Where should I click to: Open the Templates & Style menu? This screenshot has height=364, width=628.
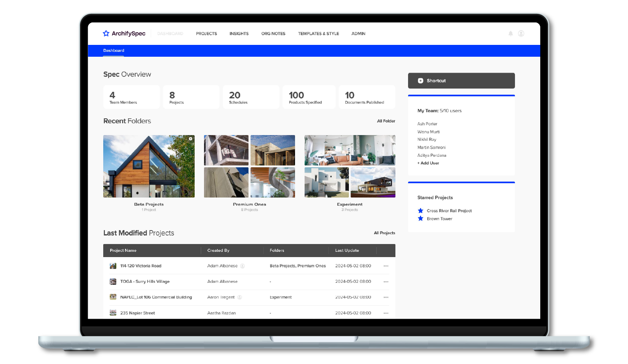point(318,34)
